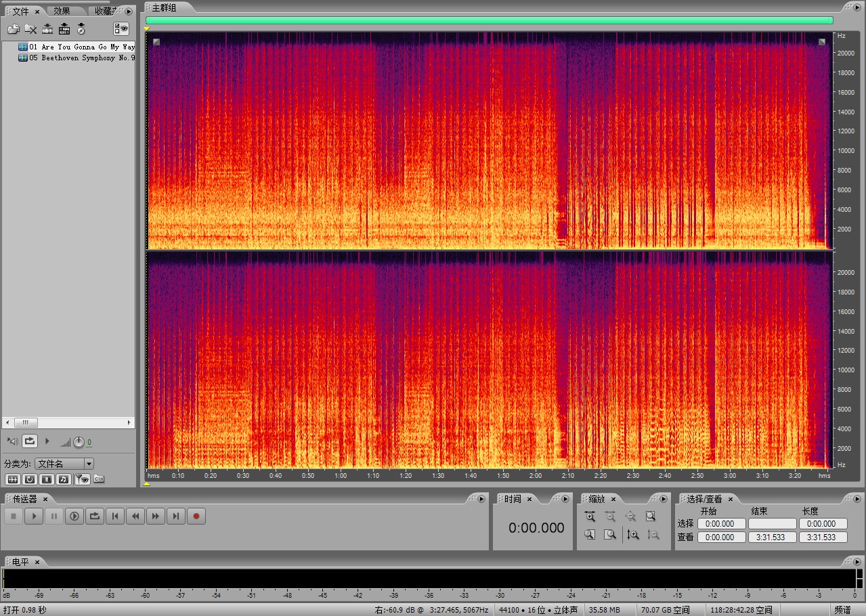Toggle the loop preview button in files panel
This screenshot has width=866, height=616.
pos(29,441)
